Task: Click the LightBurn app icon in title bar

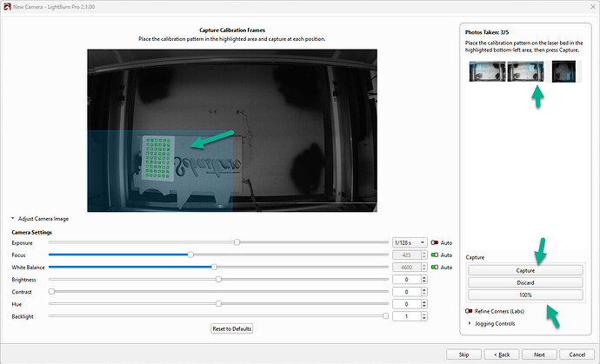Action: [x=7, y=6]
